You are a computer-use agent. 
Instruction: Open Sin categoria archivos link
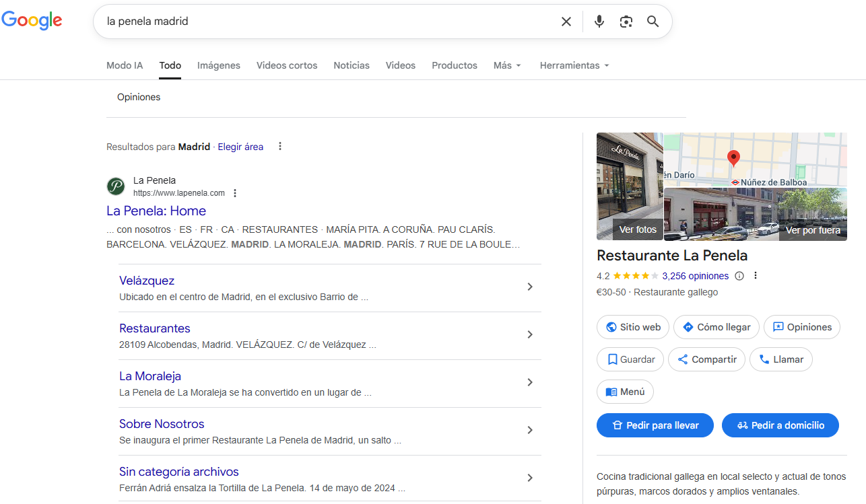click(179, 472)
